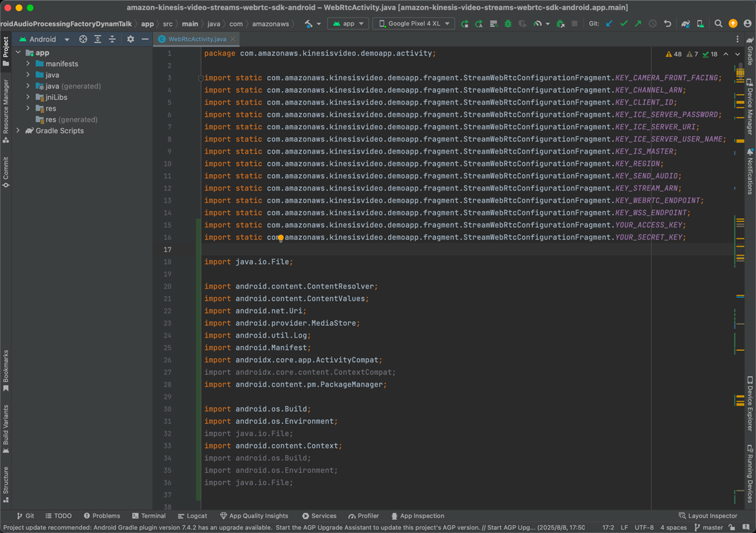
Task: Open the Google Pixel 4 XL device dropdown
Action: (414, 24)
